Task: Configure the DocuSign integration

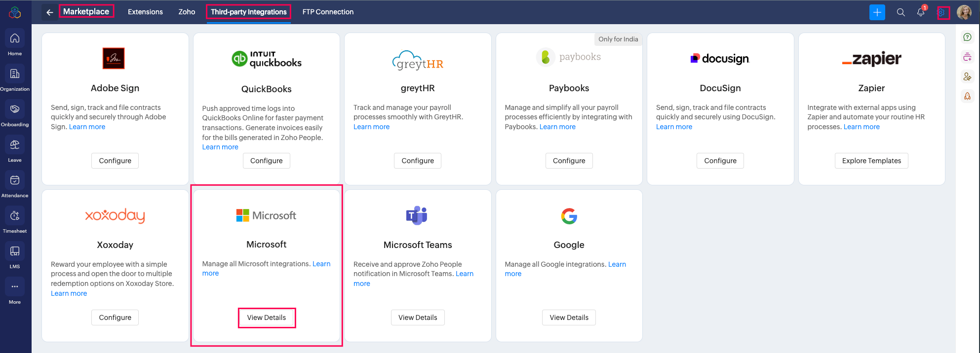Action: (720, 161)
